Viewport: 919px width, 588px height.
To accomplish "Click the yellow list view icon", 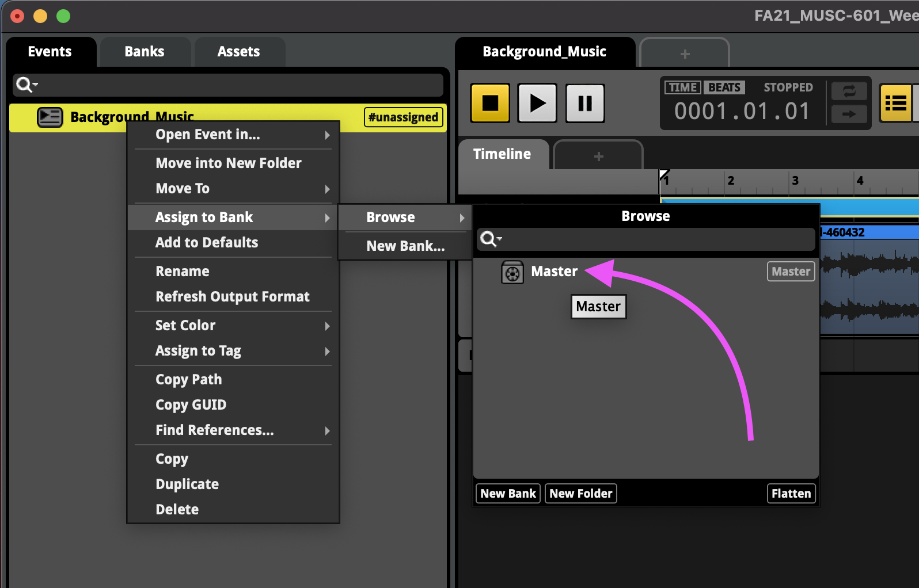I will pyautogui.click(x=895, y=104).
